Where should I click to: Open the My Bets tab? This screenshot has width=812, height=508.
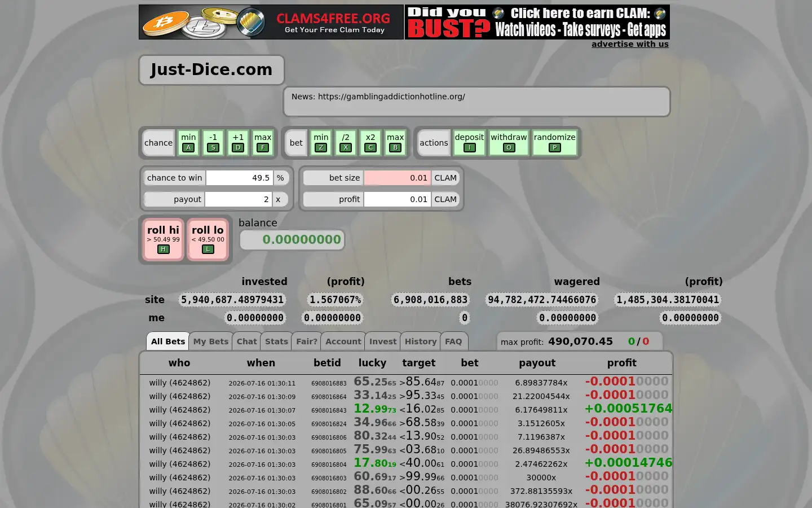point(211,341)
